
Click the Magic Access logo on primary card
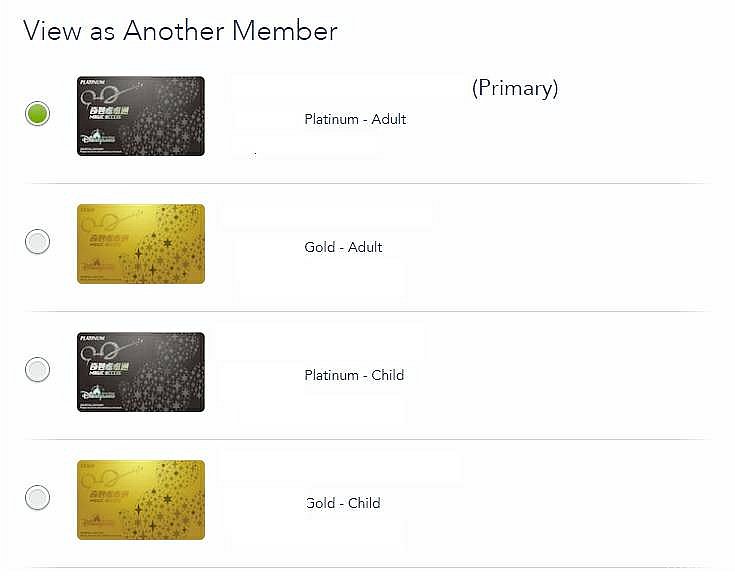[x=109, y=112]
